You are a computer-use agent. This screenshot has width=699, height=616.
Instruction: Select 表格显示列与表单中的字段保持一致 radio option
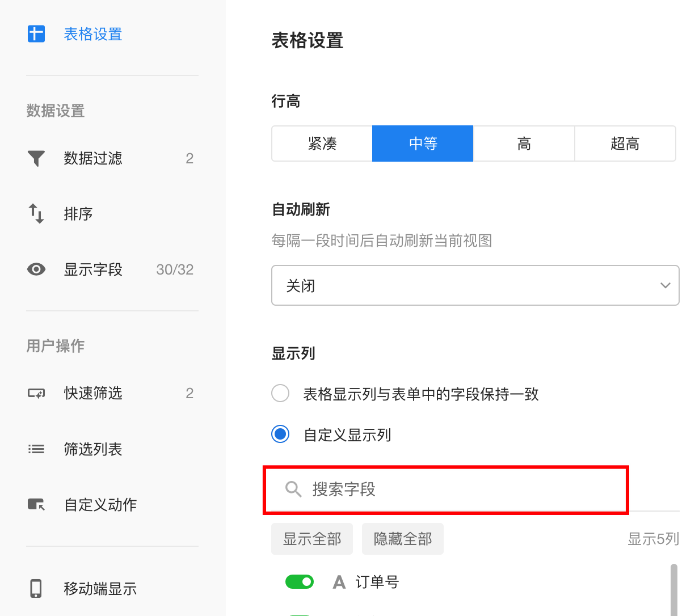(280, 393)
